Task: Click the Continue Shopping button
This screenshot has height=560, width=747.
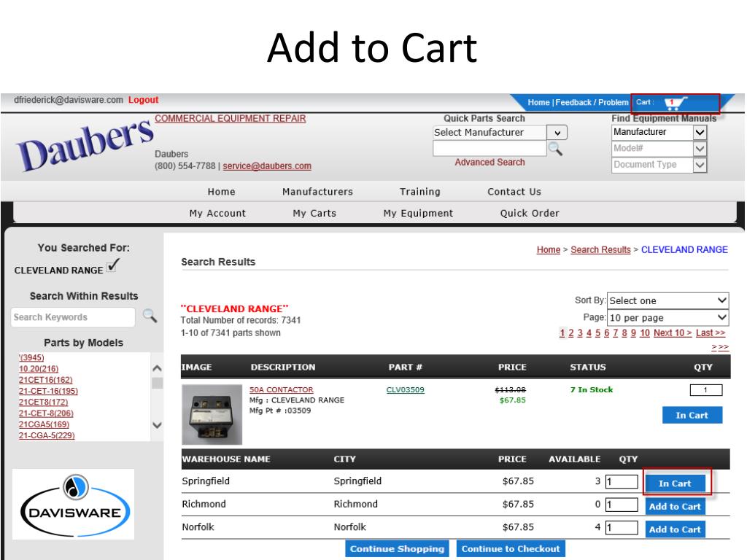Action: [397, 548]
